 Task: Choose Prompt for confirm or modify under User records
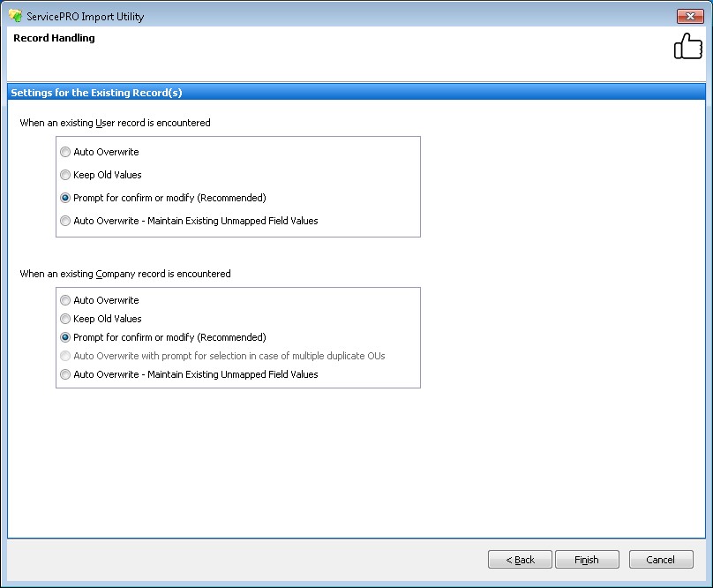64,198
